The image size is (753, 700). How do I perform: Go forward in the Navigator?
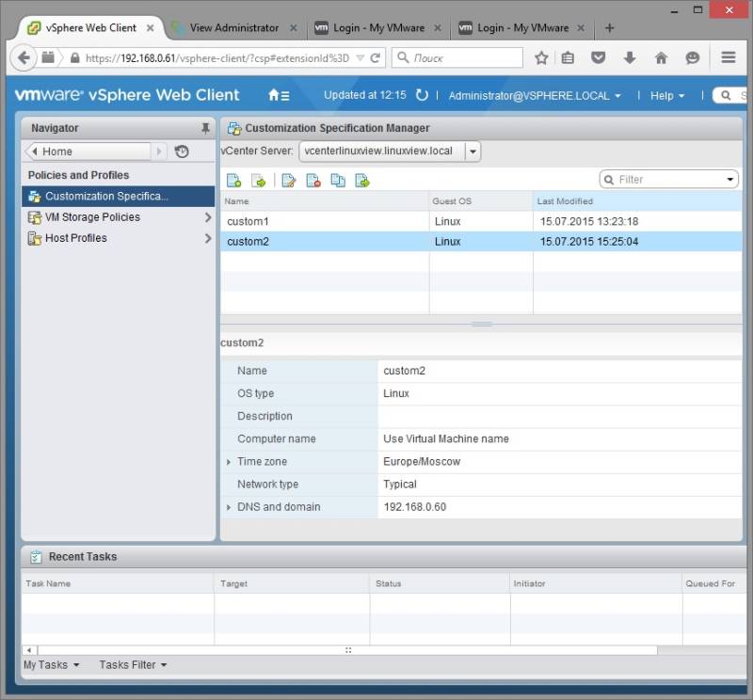click(159, 151)
